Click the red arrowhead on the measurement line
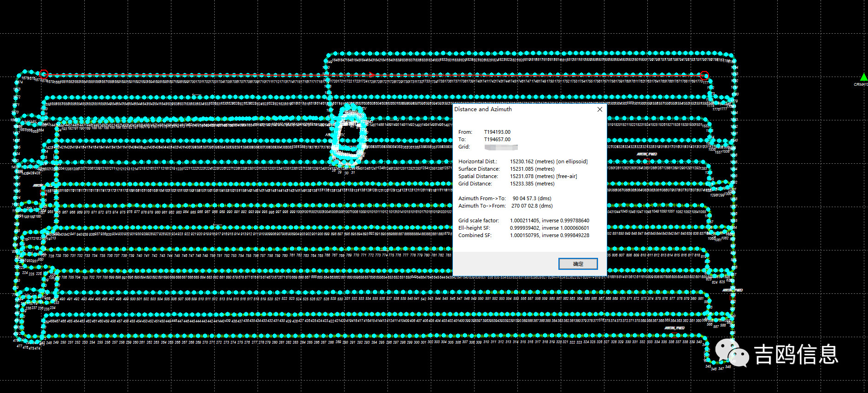 [x=371, y=74]
